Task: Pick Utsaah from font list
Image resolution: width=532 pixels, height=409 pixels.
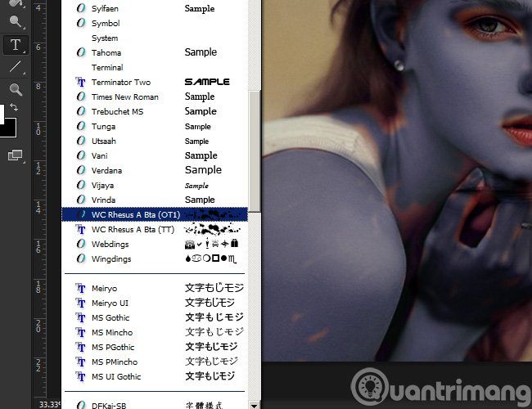Action: [155, 141]
